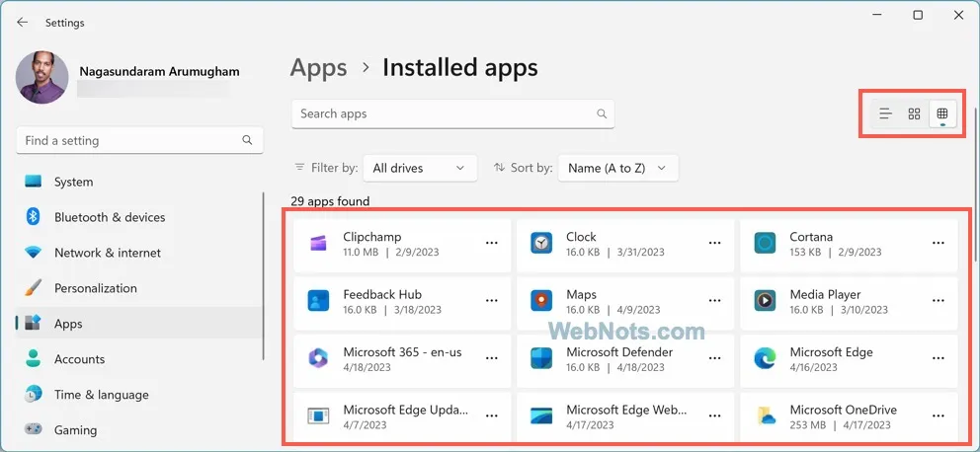Screen dimensions: 980x452
Task: Click the Clipchamp app icon
Action: point(318,244)
